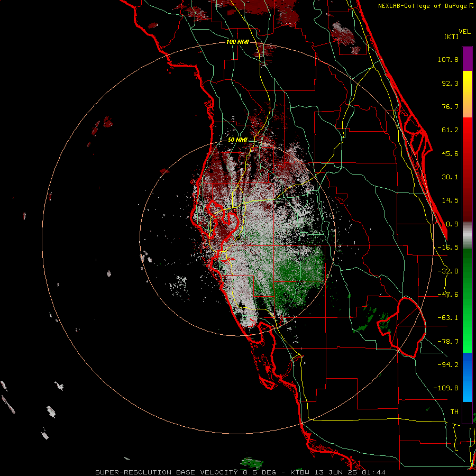The height and width of the screenshot is (476, 476).
Task: Click the -47.6 legend value
Action: tap(448, 295)
